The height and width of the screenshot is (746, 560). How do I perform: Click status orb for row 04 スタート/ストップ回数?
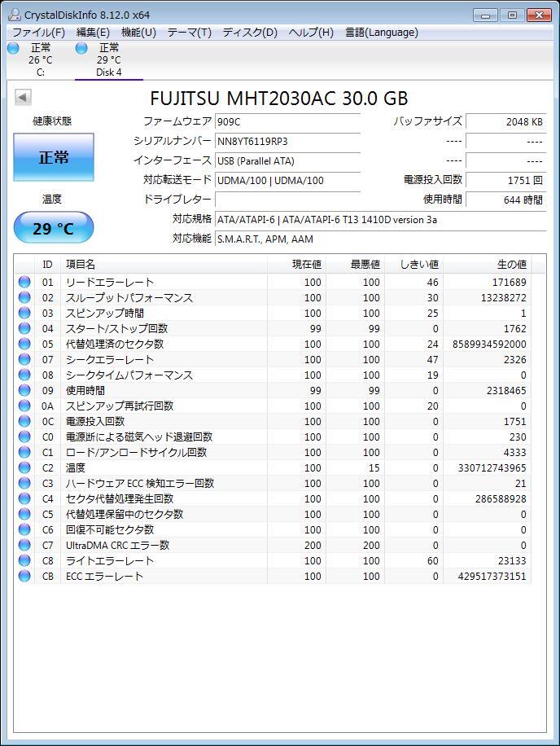point(24,328)
